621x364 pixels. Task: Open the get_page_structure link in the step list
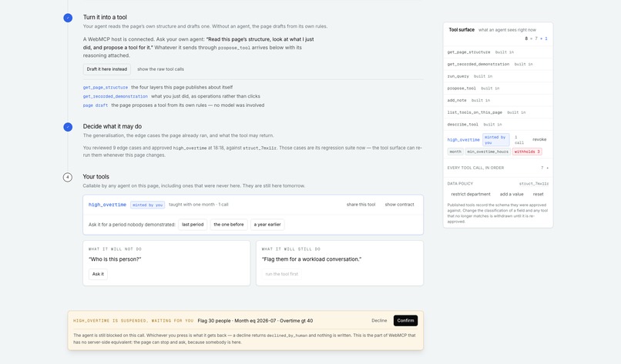106,88
